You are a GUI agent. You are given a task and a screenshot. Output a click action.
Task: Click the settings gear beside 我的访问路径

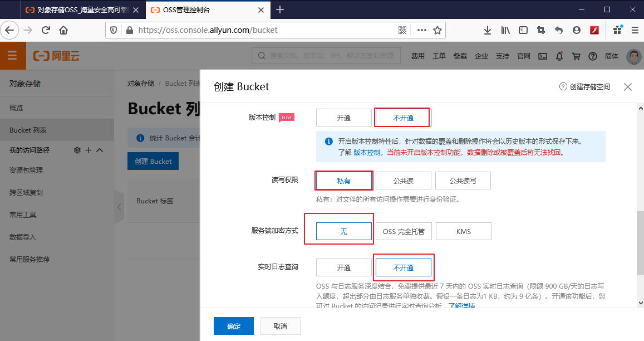click(x=77, y=150)
